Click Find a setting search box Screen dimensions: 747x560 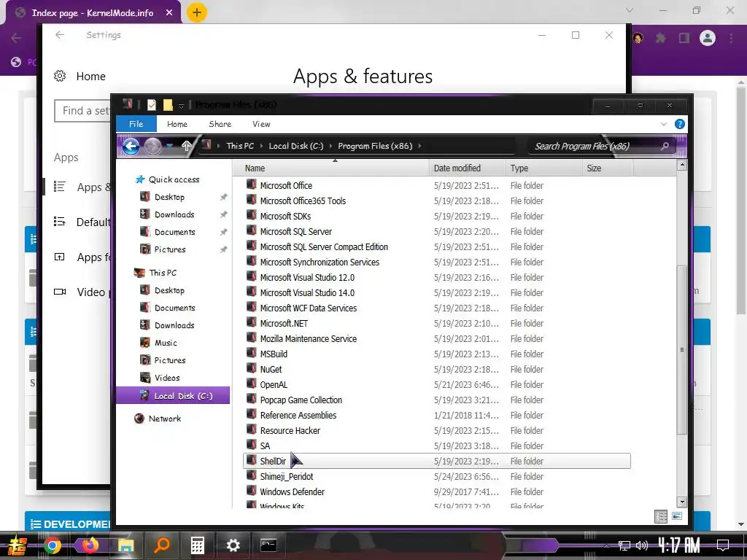tap(83, 111)
